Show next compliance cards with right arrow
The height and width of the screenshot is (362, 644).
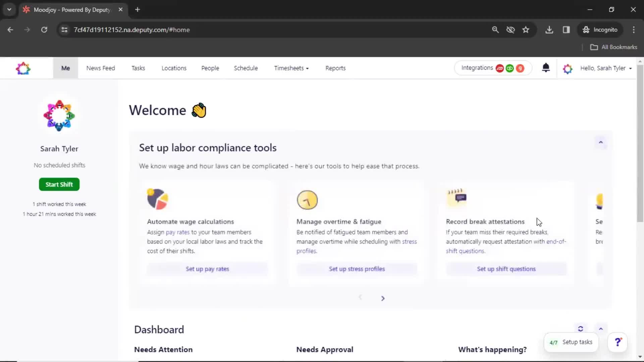383,298
